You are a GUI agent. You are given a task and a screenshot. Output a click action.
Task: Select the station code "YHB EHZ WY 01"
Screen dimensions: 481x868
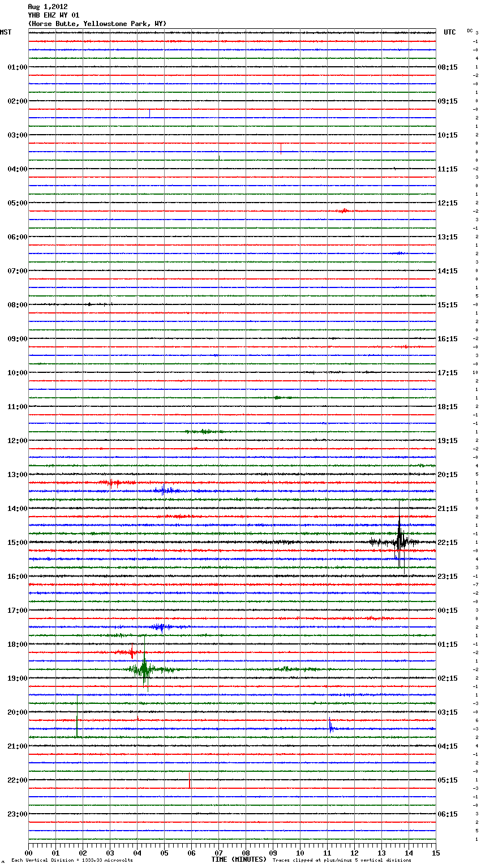click(54, 15)
